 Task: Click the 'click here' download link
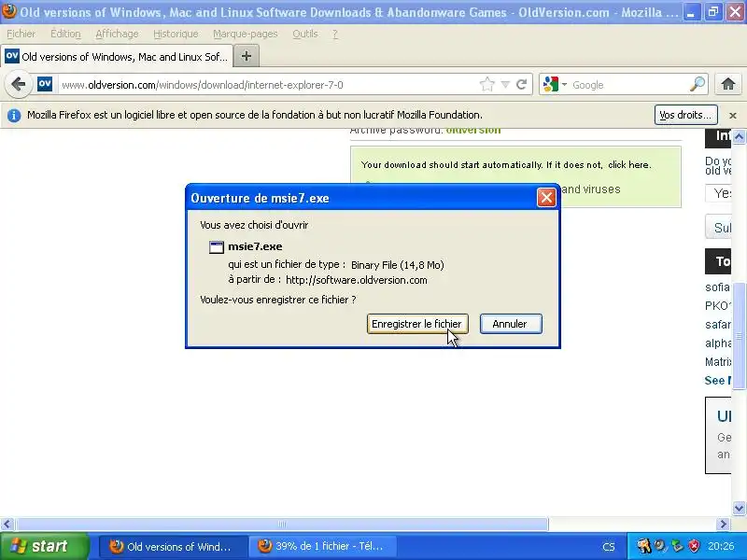tap(628, 165)
